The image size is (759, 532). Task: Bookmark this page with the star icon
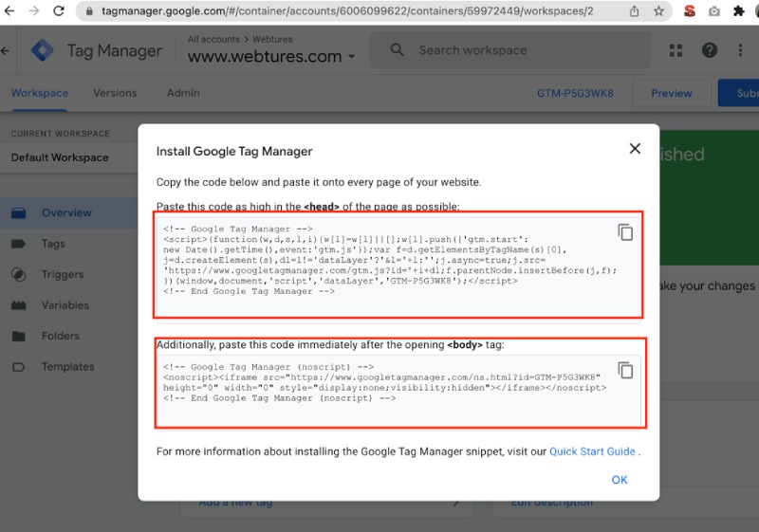[x=658, y=11]
